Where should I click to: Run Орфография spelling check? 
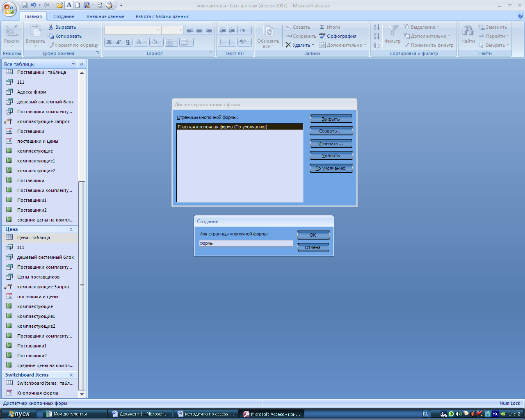coord(338,36)
